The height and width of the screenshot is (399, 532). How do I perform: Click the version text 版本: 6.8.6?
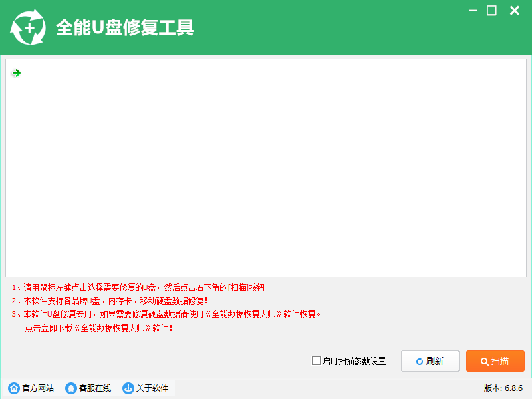click(x=503, y=388)
